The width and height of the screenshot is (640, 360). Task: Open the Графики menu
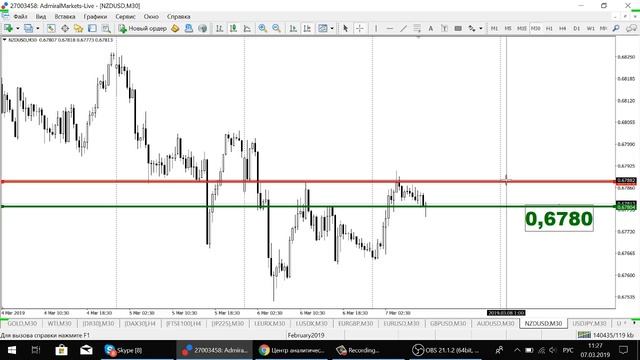[x=95, y=17]
